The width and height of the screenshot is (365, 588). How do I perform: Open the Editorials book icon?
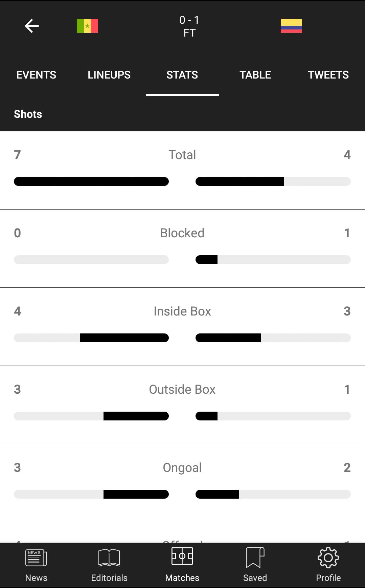point(109,558)
